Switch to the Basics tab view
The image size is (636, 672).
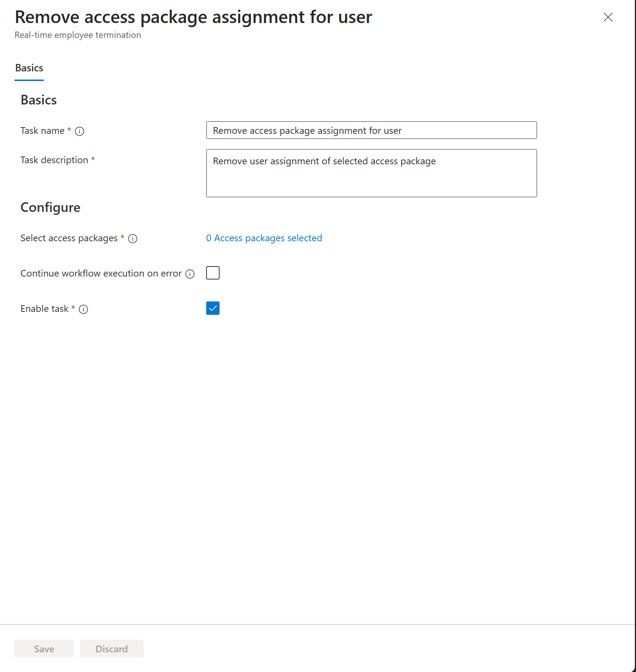(29, 68)
